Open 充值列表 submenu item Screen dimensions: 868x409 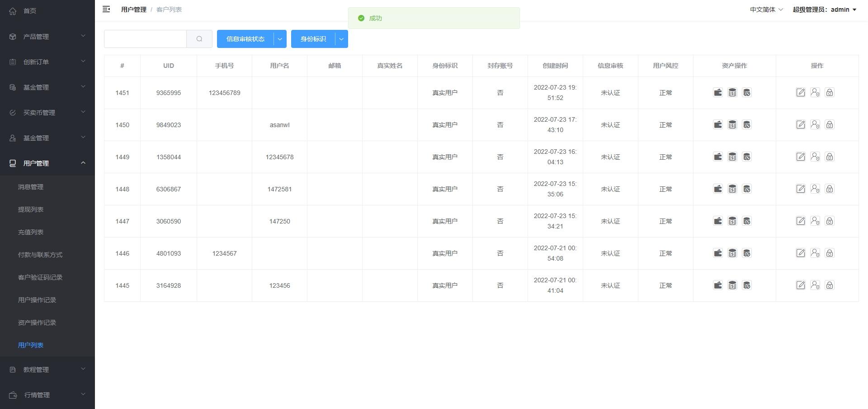[x=47, y=232]
